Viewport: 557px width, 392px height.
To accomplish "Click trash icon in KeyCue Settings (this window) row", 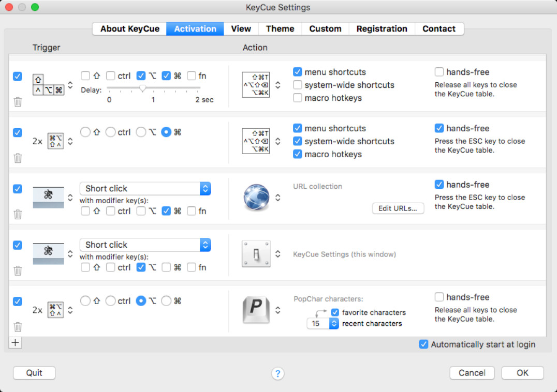I will click(x=18, y=270).
